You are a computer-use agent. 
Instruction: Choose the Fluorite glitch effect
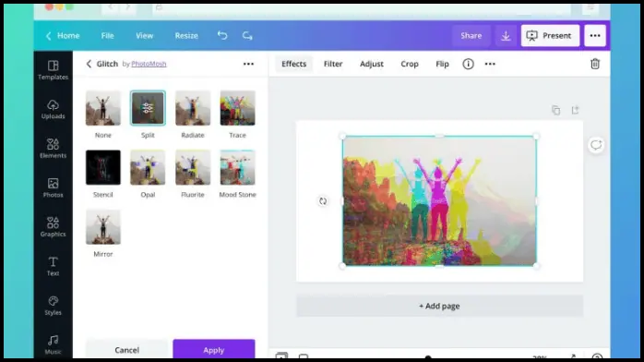pyautogui.click(x=193, y=168)
